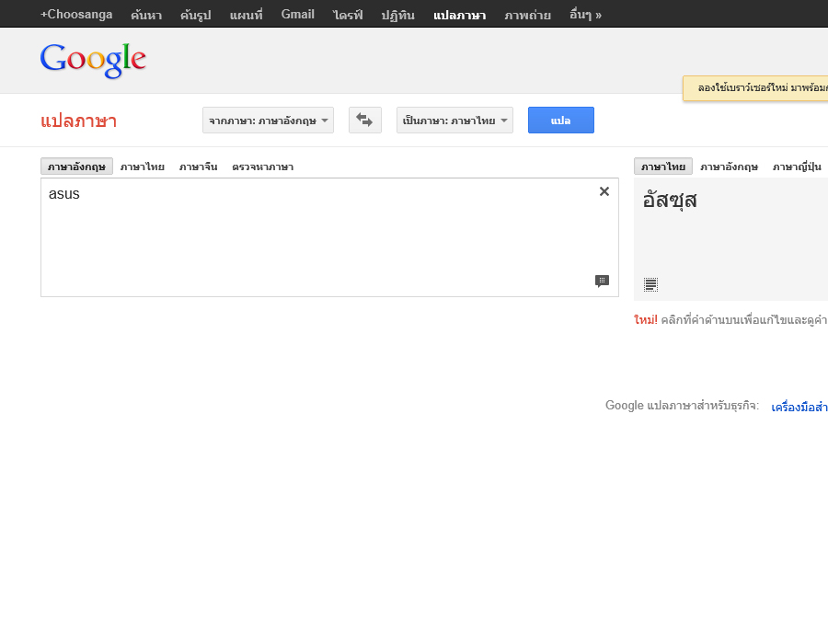This screenshot has width=828, height=644.
Task: Select ภาษาไทย target language tab
Action: pos(662,167)
